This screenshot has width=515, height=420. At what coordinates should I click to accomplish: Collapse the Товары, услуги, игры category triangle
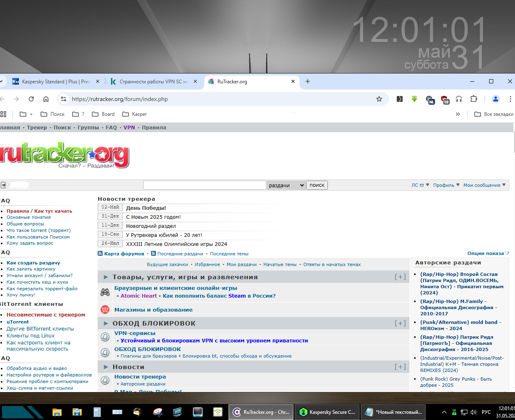point(106,277)
